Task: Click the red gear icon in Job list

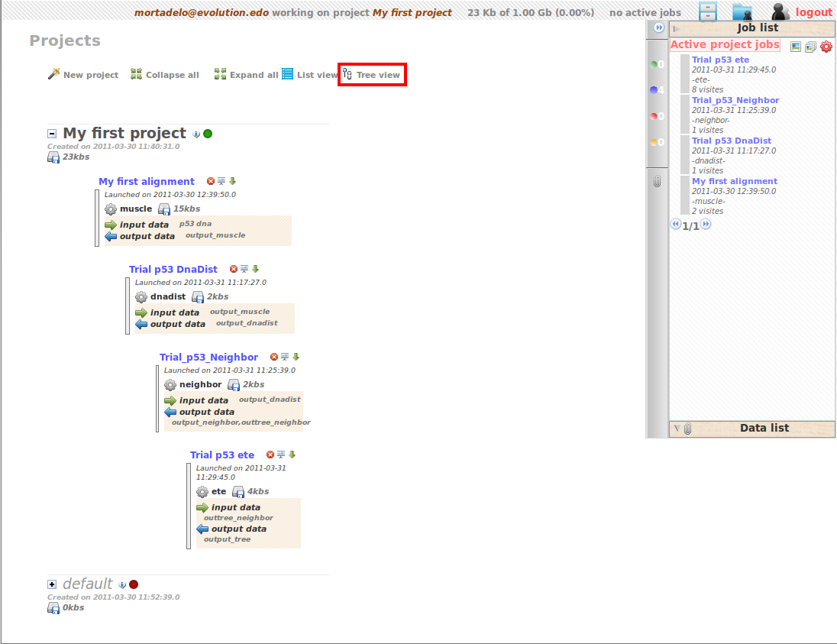Action: [x=826, y=47]
